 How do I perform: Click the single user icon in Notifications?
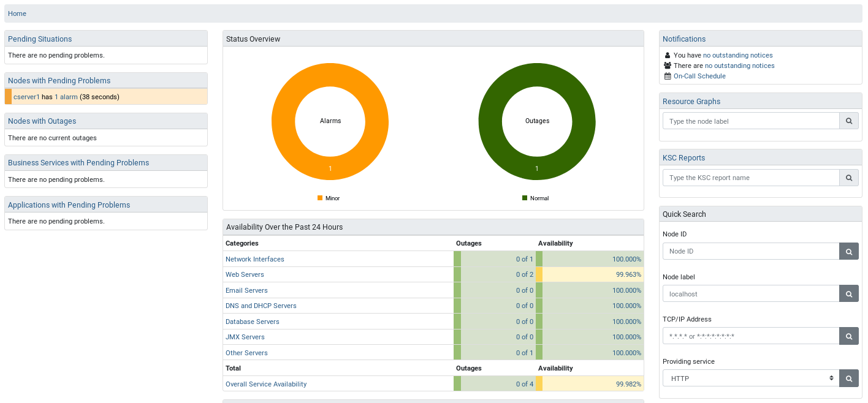click(668, 56)
